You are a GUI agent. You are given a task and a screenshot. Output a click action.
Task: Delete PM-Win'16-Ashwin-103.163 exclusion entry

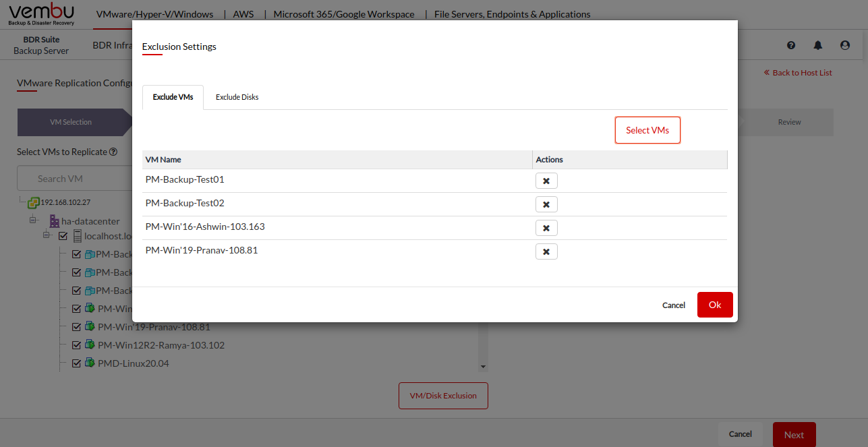pyautogui.click(x=546, y=228)
